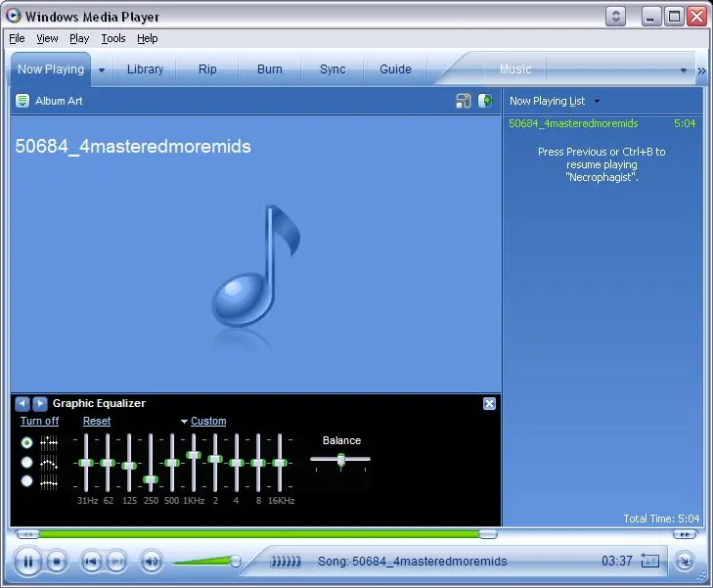Show next enhancement panel with right arrow
This screenshot has height=588, width=713.
pyautogui.click(x=40, y=403)
